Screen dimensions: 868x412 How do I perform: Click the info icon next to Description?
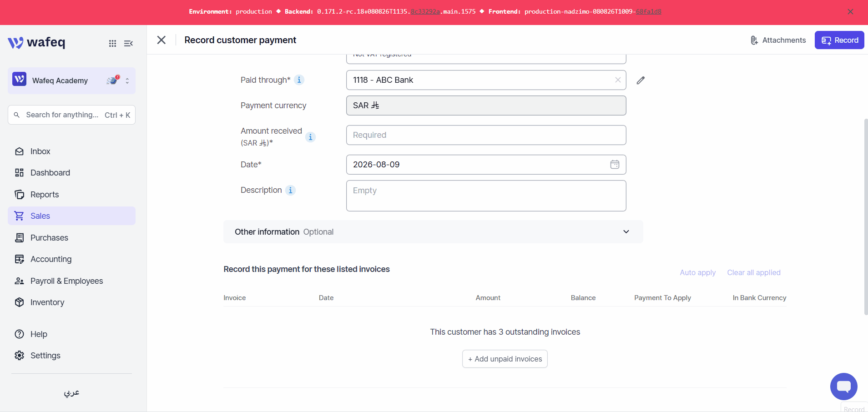[x=290, y=190]
